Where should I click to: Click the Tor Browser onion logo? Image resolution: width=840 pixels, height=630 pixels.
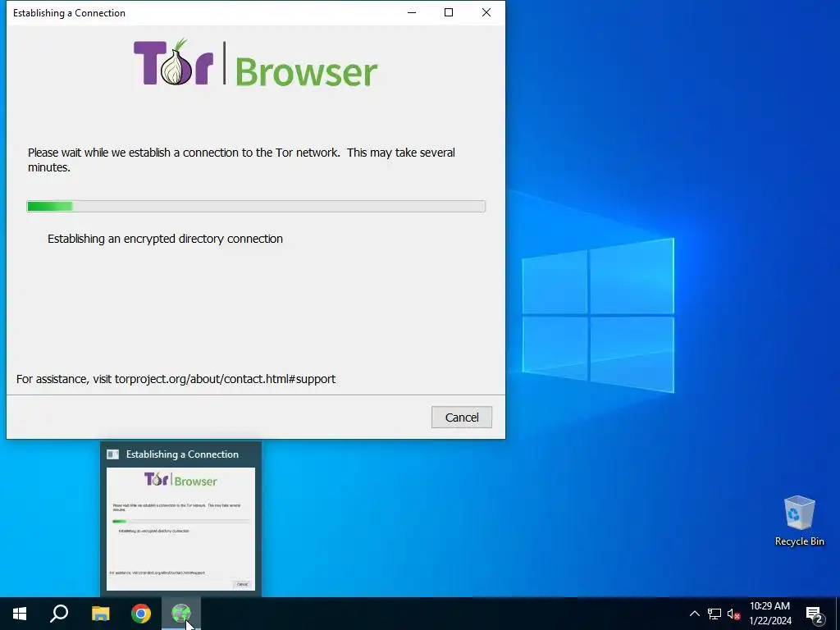pos(256,62)
